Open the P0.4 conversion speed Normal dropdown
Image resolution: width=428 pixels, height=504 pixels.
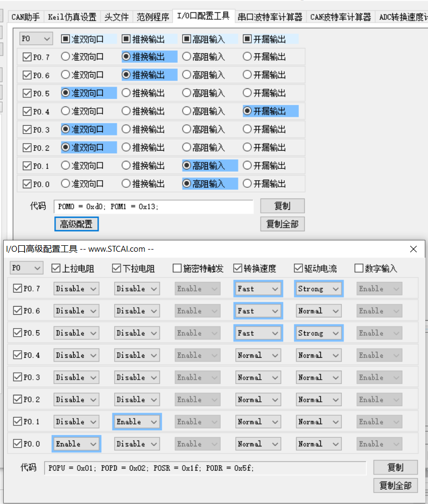click(x=258, y=355)
